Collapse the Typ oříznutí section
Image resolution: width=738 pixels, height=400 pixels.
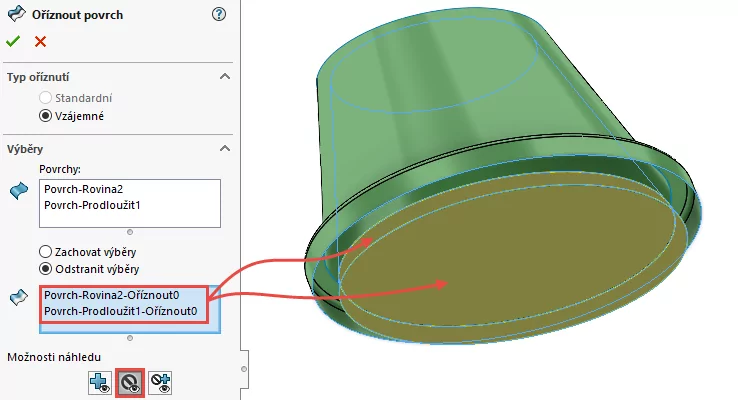(225, 77)
